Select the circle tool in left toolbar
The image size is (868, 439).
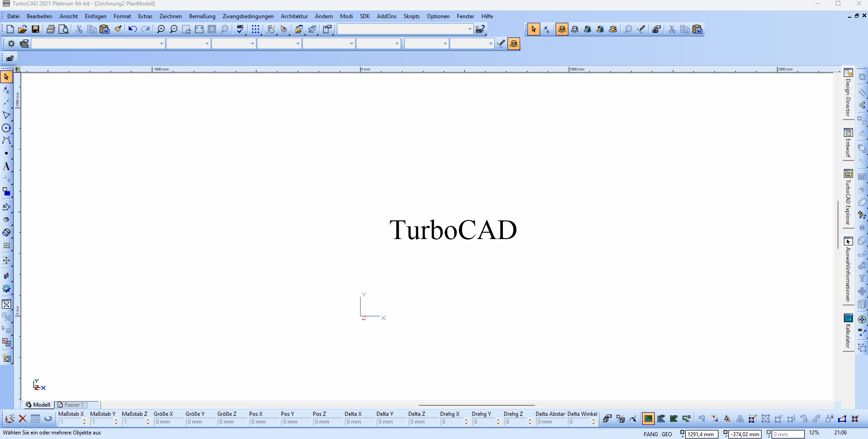(x=6, y=128)
